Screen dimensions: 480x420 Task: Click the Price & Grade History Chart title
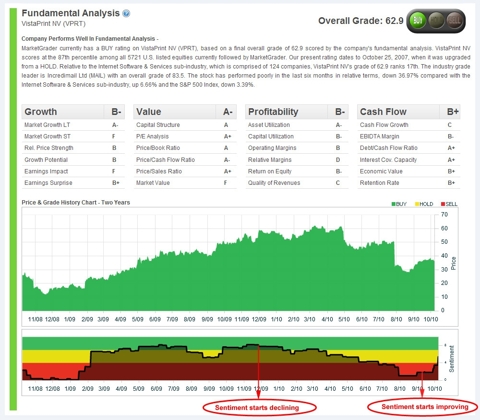[76, 202]
